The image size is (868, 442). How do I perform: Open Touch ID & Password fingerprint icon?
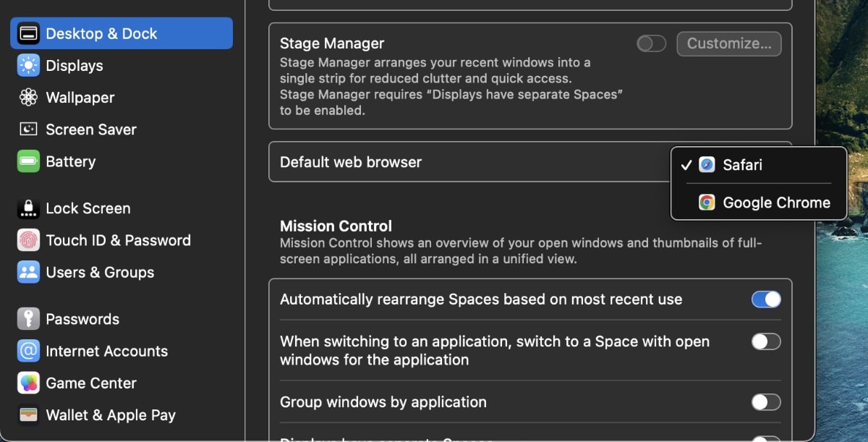click(29, 240)
